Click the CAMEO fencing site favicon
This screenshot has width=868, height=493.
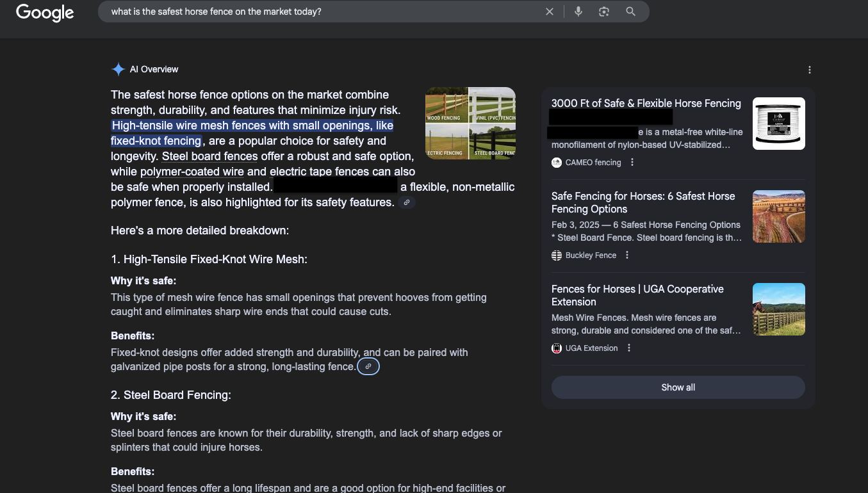556,162
